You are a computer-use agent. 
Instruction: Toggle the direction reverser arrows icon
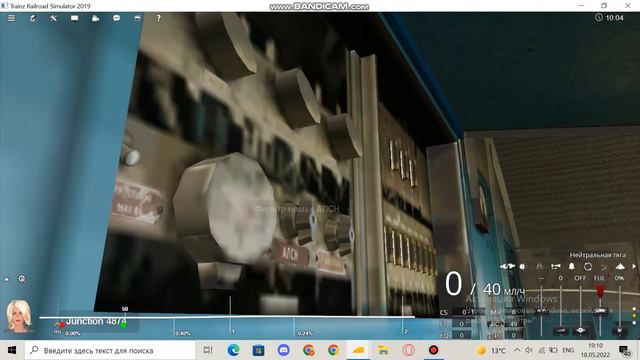tap(507, 267)
